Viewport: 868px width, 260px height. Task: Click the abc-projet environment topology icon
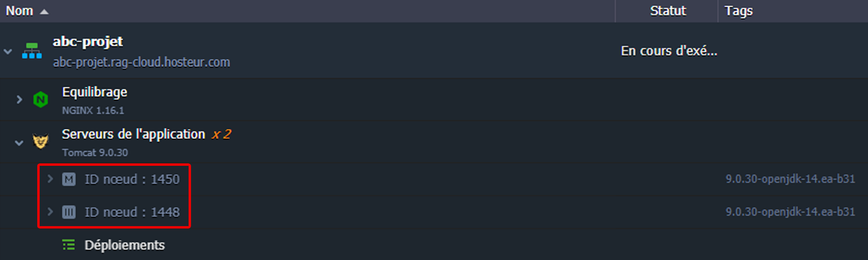tap(32, 51)
